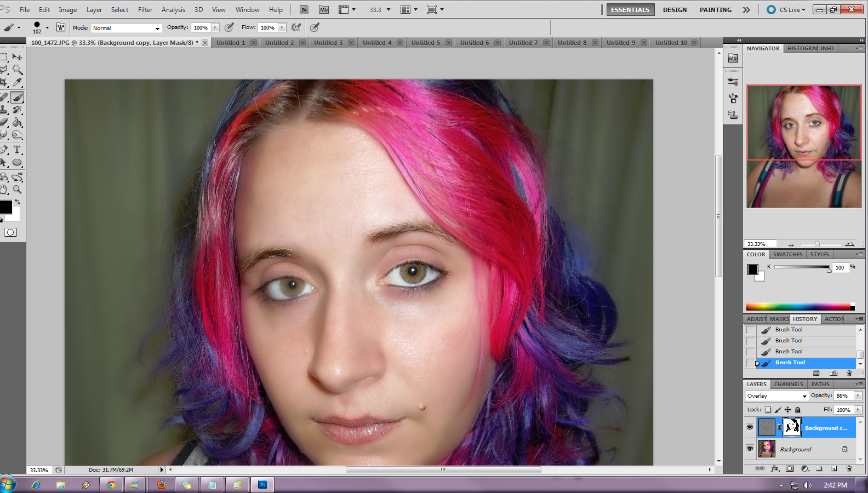Switch to the Channels tab
The image size is (868, 493).
tap(788, 384)
